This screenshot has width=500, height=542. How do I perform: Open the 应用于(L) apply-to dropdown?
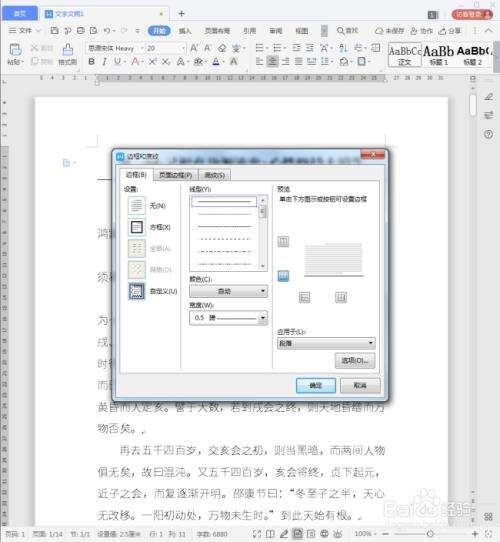click(x=326, y=343)
